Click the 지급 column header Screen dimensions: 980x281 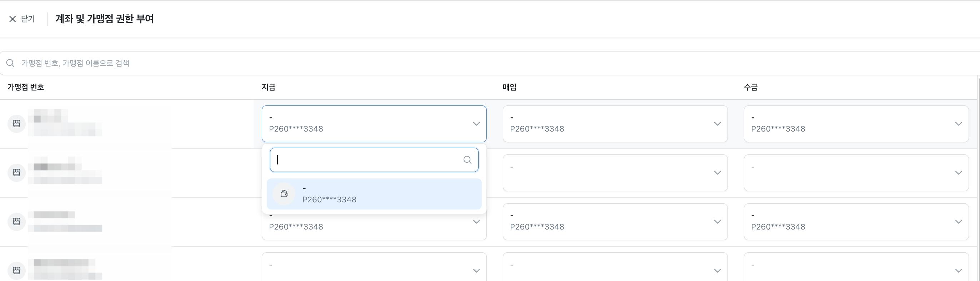(269, 87)
